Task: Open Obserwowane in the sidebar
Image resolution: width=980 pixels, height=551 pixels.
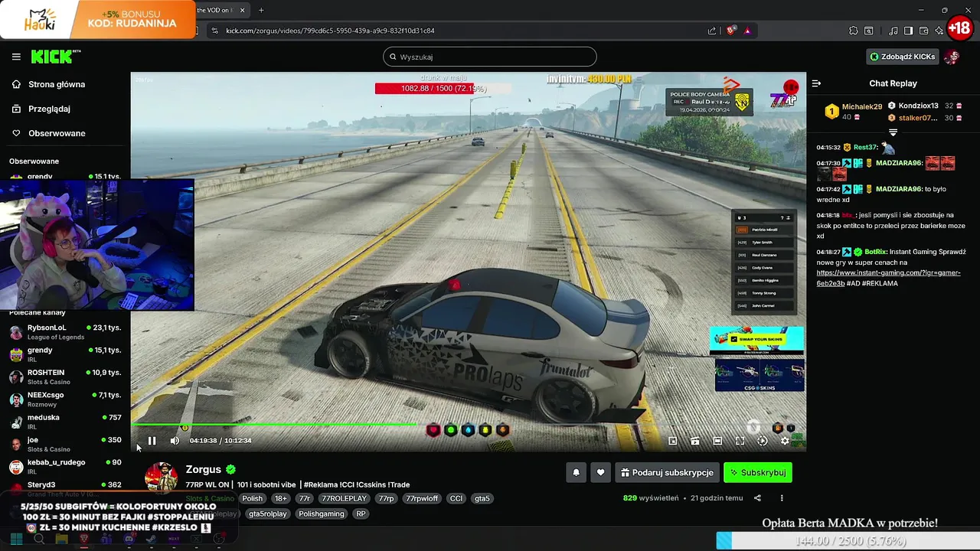Action: pyautogui.click(x=57, y=133)
